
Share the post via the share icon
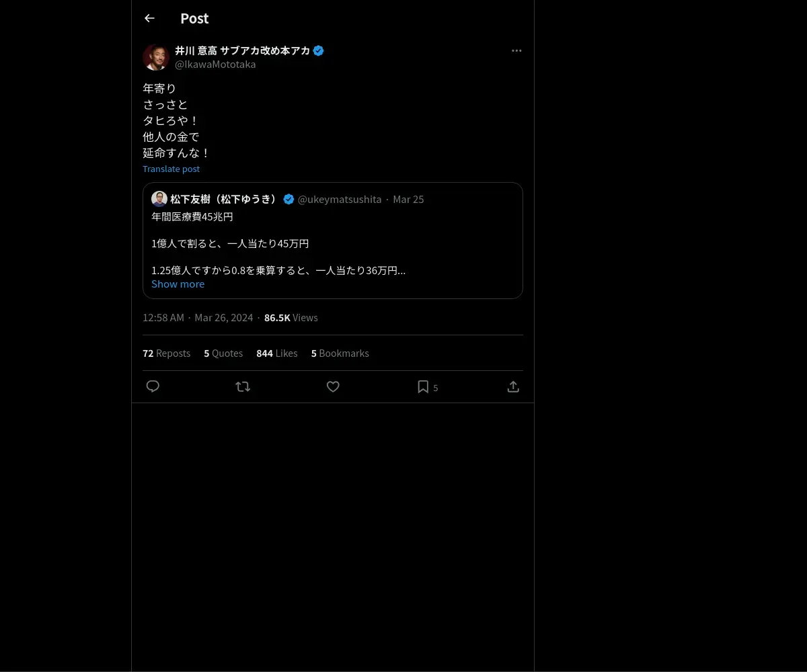point(513,386)
